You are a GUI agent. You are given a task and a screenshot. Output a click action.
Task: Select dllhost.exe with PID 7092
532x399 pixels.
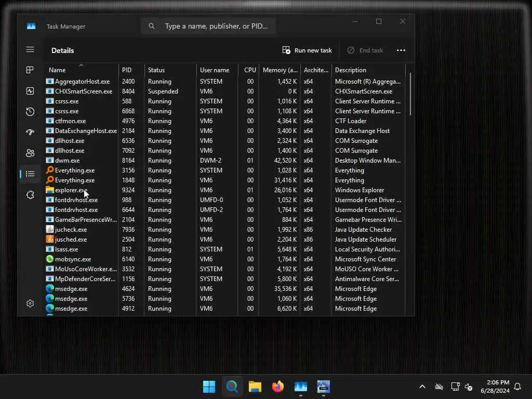point(224,150)
